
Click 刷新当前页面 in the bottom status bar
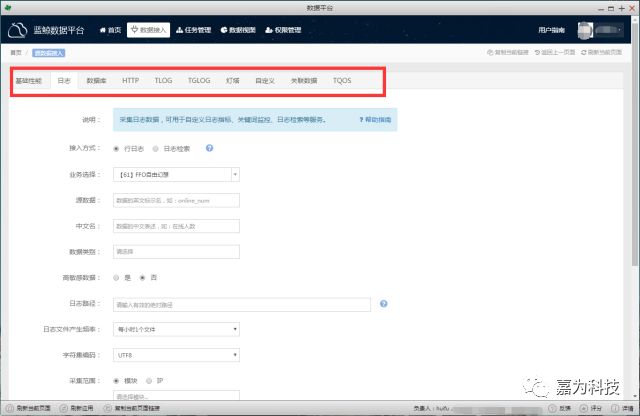pyautogui.click(x=29, y=408)
